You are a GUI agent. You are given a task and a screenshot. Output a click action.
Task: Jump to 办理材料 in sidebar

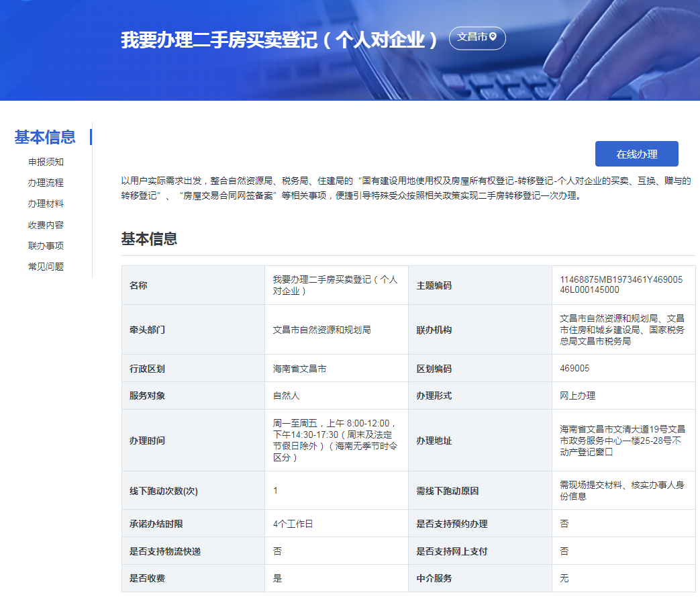point(46,203)
